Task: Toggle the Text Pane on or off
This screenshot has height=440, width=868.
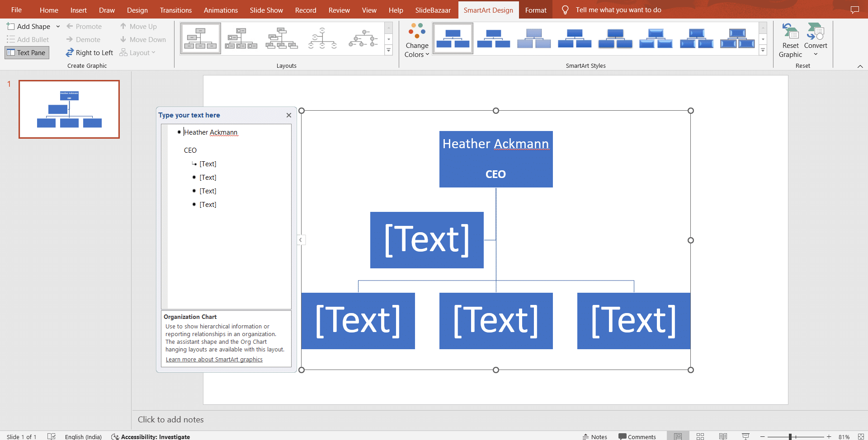Action: click(x=27, y=52)
